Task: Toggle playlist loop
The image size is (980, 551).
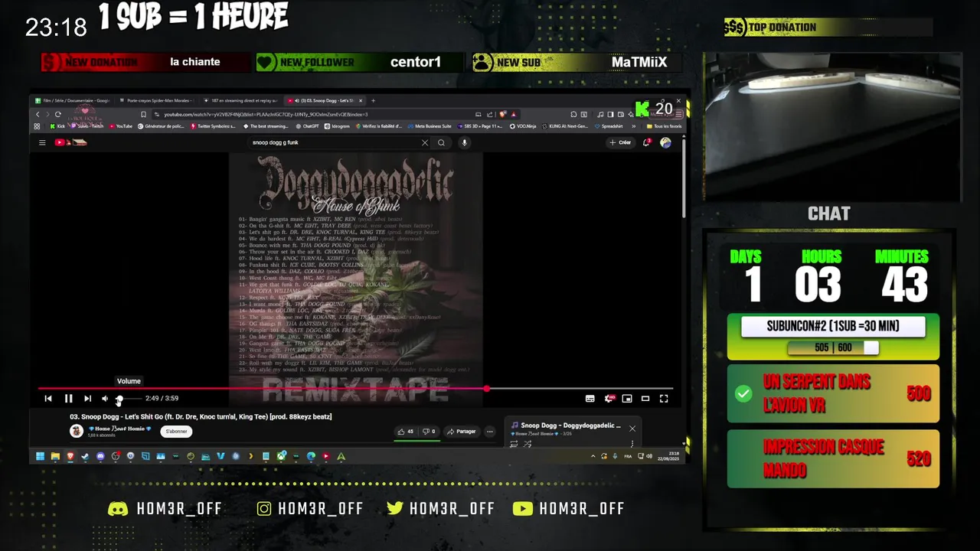Action: pyautogui.click(x=514, y=444)
